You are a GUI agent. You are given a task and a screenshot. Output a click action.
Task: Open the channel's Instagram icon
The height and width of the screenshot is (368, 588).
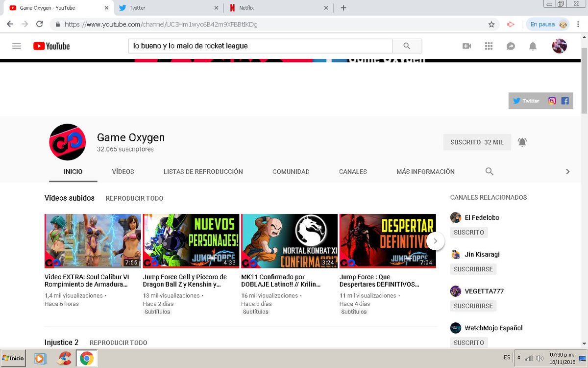[552, 101]
